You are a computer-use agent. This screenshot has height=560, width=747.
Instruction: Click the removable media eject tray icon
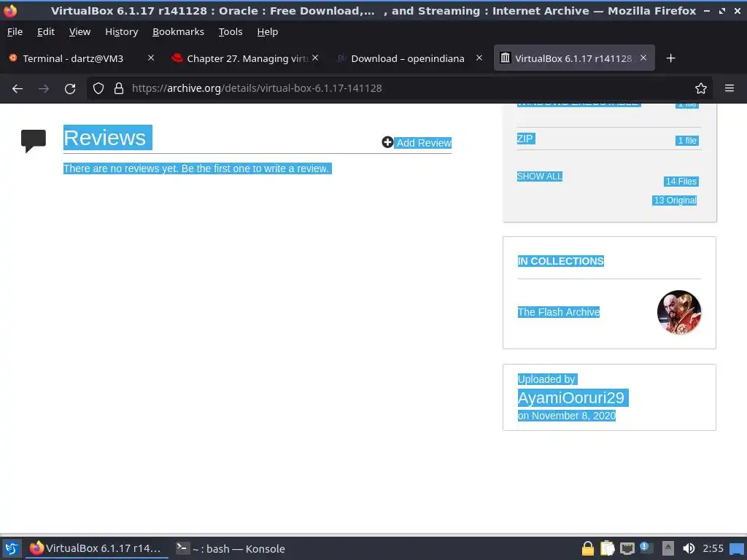(668, 548)
